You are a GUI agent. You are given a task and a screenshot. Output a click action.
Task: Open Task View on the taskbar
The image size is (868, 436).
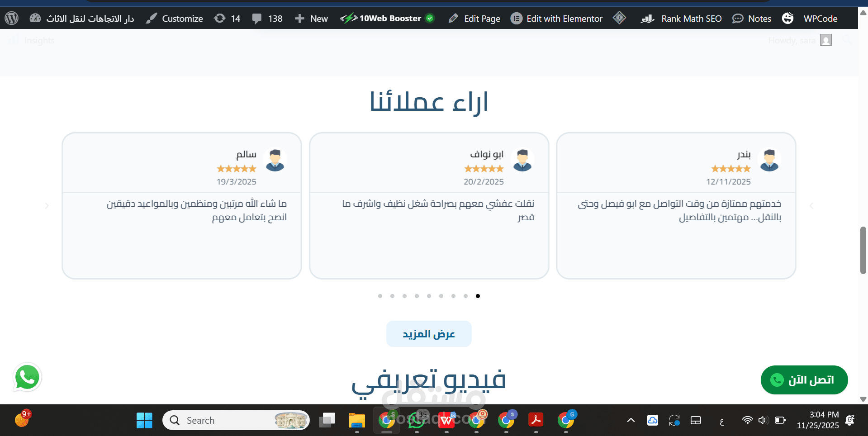click(327, 420)
